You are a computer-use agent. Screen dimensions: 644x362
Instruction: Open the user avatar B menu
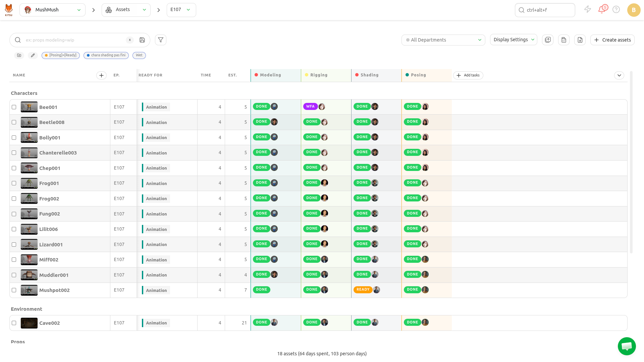(x=634, y=10)
